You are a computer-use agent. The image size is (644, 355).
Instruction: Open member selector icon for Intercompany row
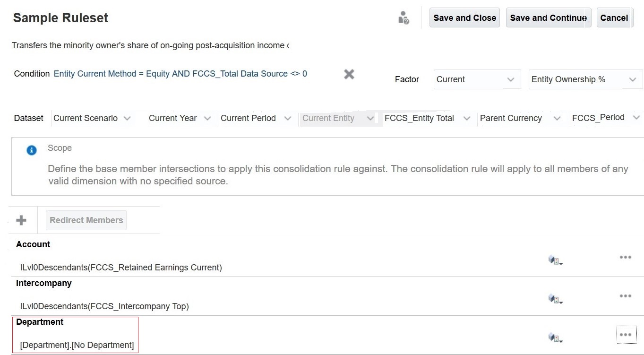click(555, 299)
